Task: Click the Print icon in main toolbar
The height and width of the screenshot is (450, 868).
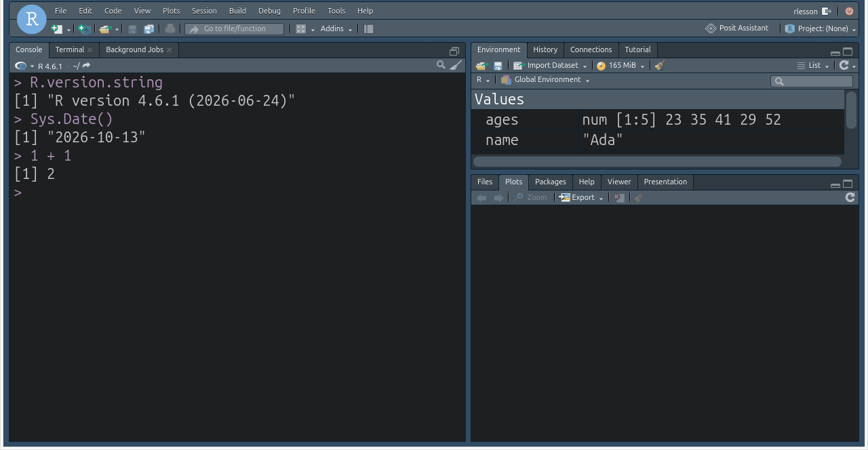Action: click(170, 29)
